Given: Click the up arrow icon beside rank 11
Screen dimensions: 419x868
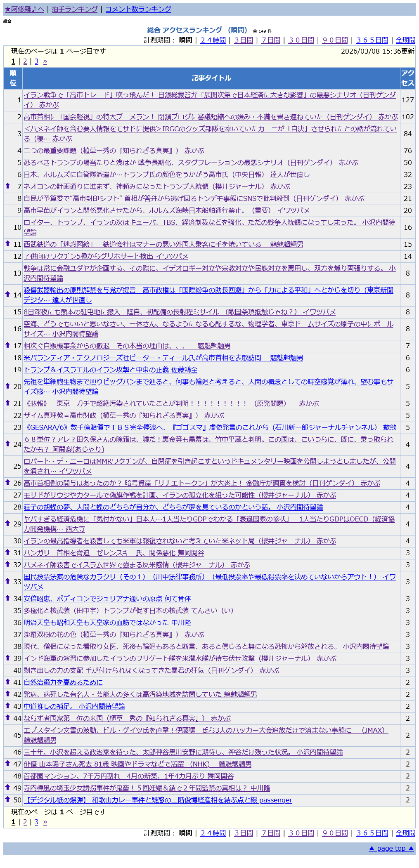Looking at the screenshot, I should point(7,244).
